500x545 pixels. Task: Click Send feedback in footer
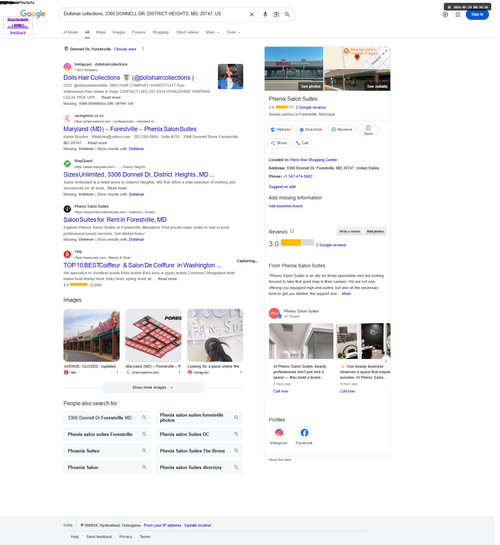pos(99,537)
